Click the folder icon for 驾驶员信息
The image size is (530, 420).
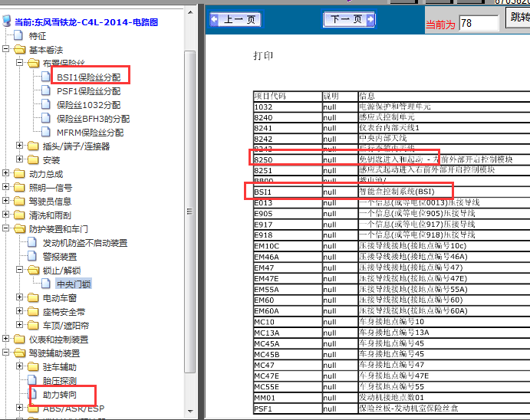pyautogui.click(x=19, y=202)
